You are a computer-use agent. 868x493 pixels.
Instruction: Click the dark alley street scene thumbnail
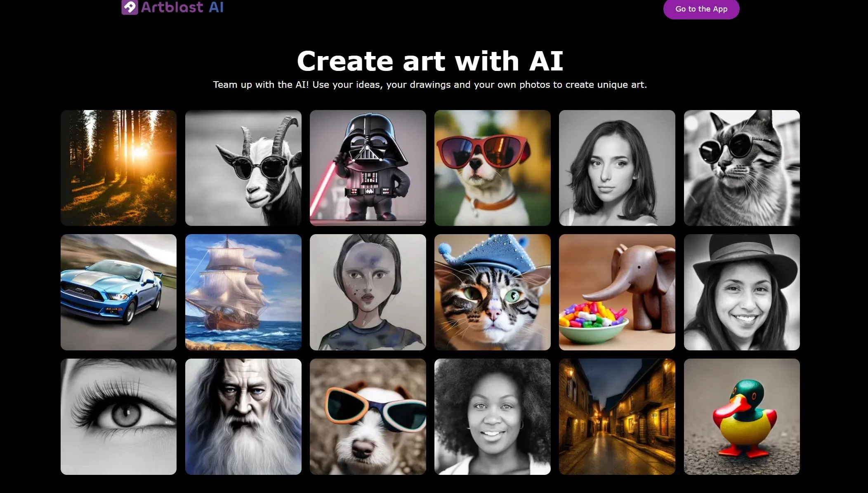point(617,416)
